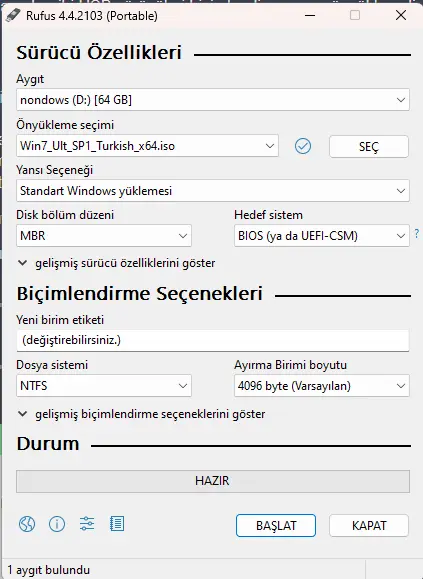The height and width of the screenshot is (579, 423).
Task: Click the checksum checkmark icon beside the ISO
Action: [303, 146]
